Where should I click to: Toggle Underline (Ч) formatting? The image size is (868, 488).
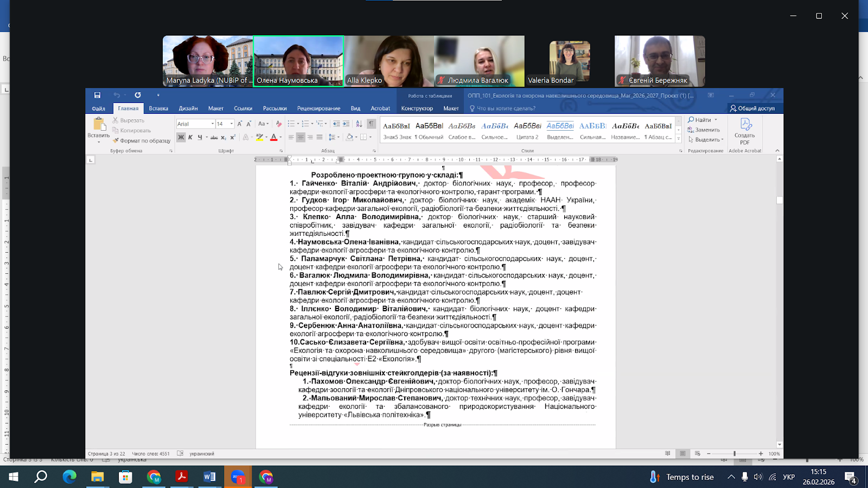point(200,137)
